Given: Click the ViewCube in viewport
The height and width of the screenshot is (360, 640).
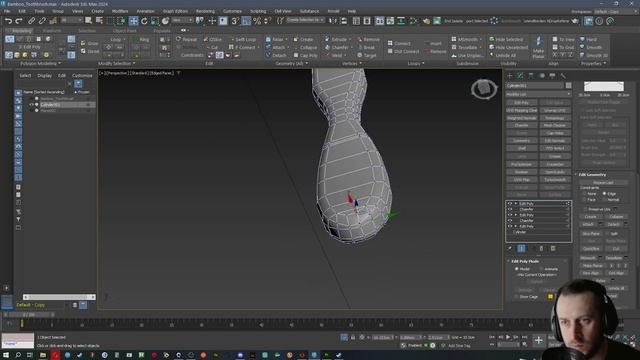Looking at the screenshot, I should (x=484, y=88).
